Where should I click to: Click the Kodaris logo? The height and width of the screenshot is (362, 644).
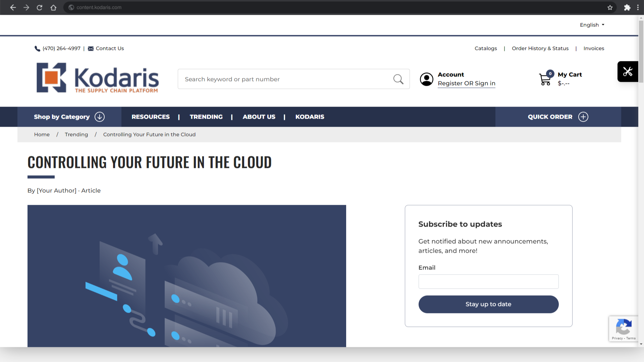point(98,78)
